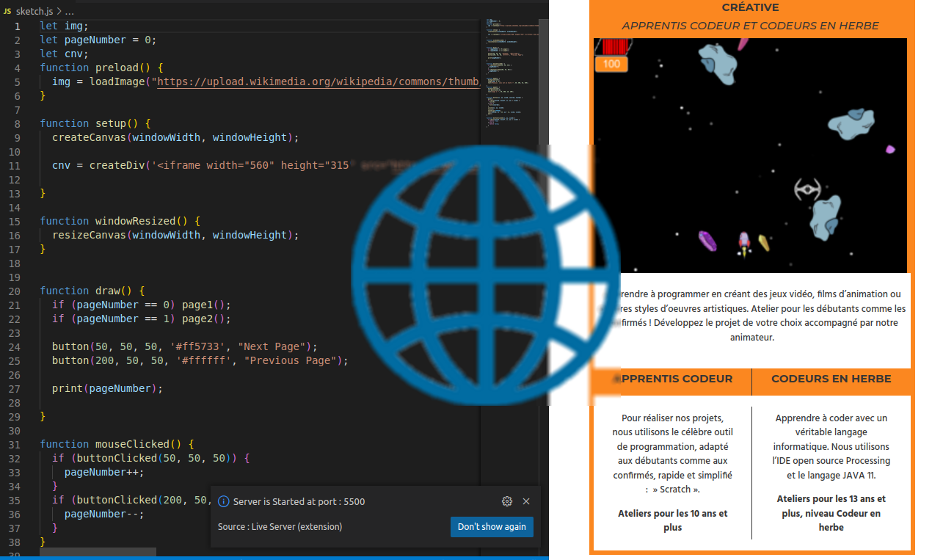Click line number 20 in the gutter
This screenshot has height=560, width=932.
point(14,291)
